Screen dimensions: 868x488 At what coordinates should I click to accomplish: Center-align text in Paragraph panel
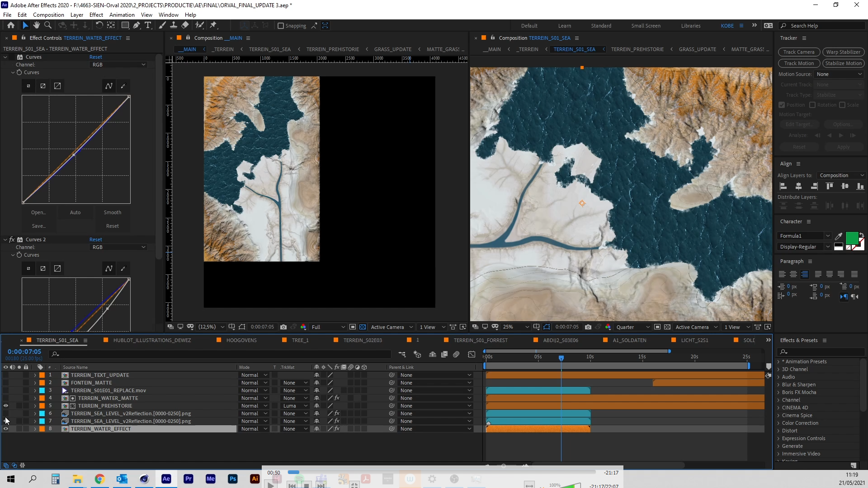pyautogui.click(x=793, y=274)
